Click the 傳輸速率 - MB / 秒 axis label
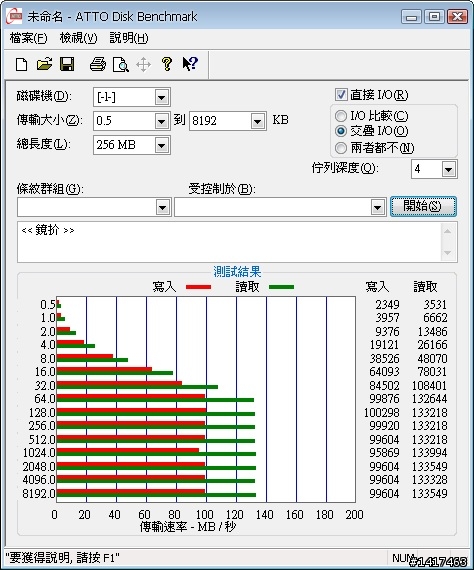Screen dimensions: 474x570 tap(188, 527)
